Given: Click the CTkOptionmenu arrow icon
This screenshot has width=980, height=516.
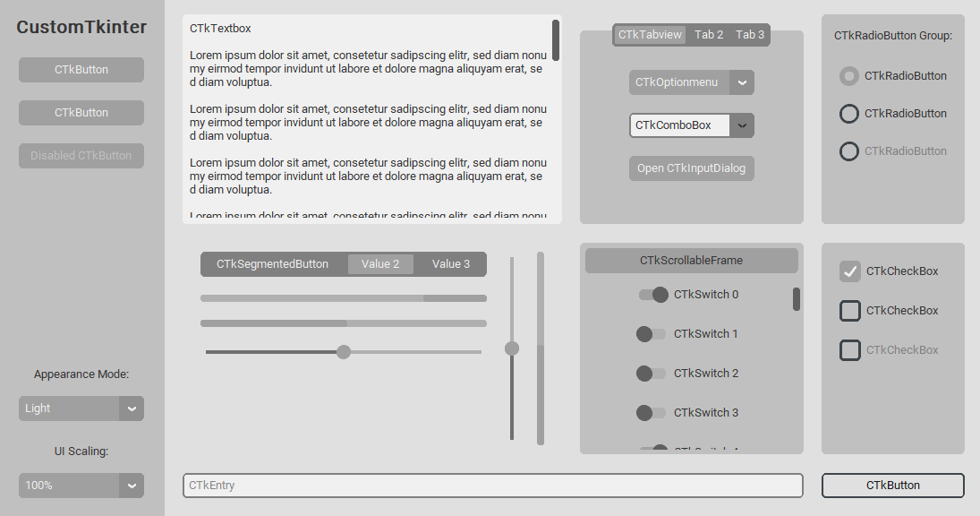Looking at the screenshot, I should (x=742, y=82).
